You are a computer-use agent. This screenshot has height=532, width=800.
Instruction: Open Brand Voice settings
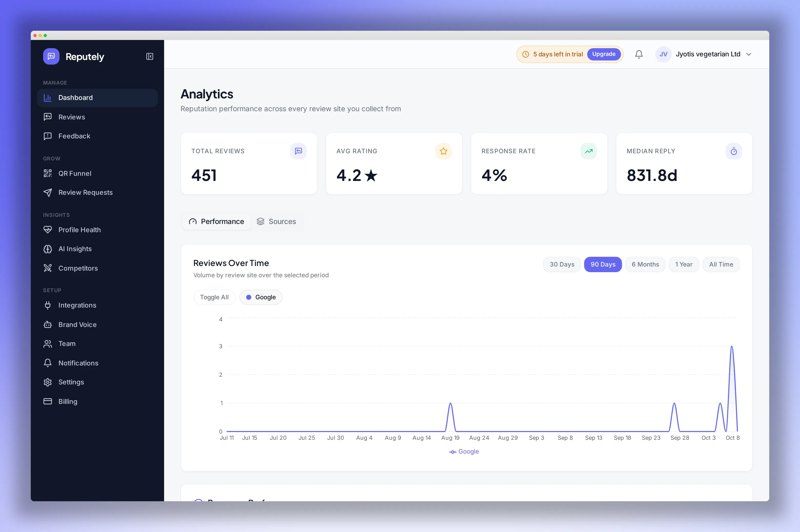click(x=97, y=324)
